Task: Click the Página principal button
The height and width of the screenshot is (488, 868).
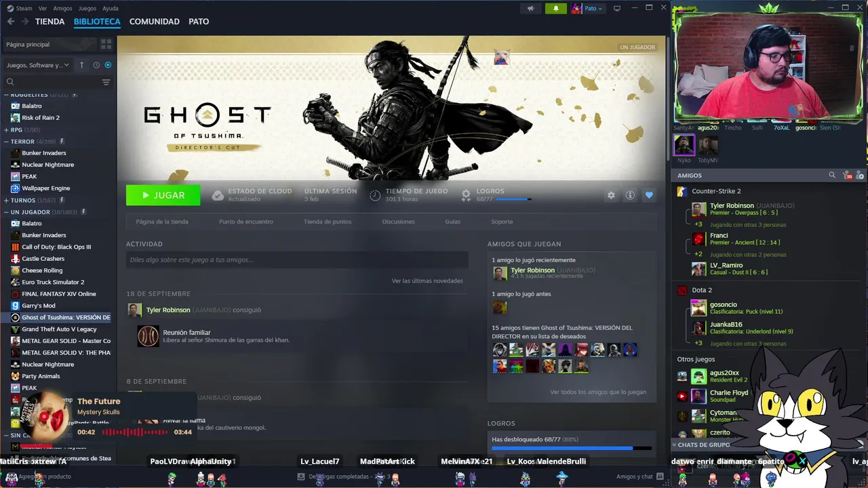Action: 49,44
